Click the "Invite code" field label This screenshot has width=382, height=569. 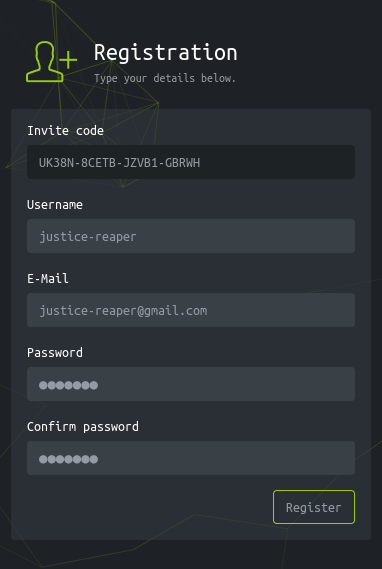coord(65,131)
